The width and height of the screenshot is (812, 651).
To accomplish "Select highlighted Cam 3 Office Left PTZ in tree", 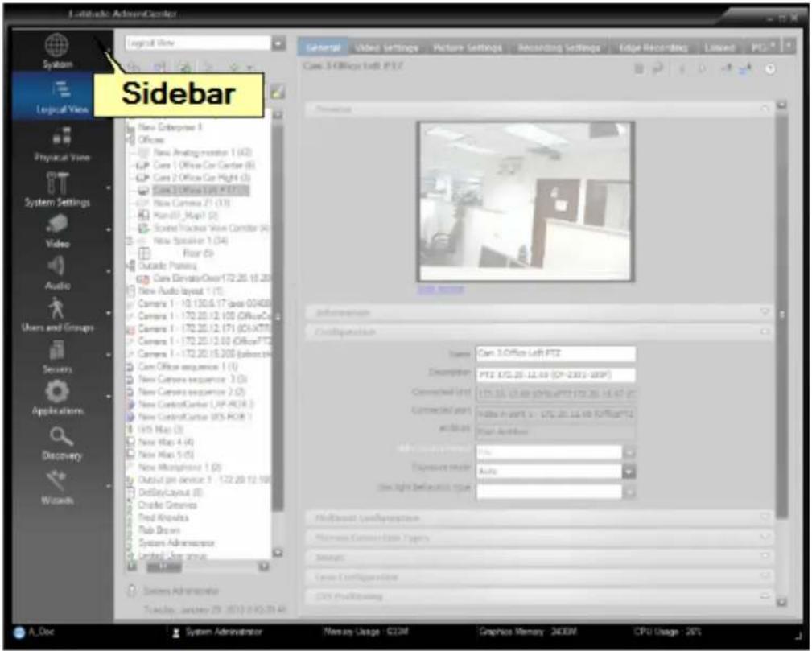I will click(x=201, y=190).
